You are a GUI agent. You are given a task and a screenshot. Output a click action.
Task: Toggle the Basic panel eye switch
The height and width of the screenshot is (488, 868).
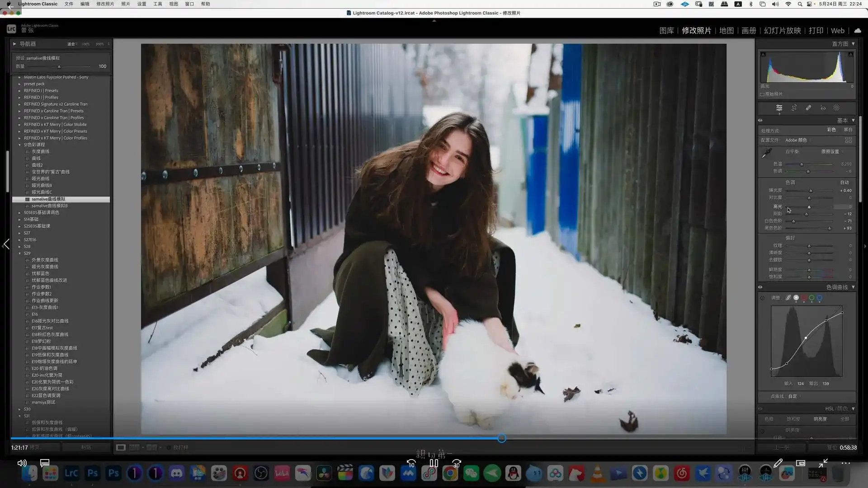pyautogui.click(x=760, y=121)
